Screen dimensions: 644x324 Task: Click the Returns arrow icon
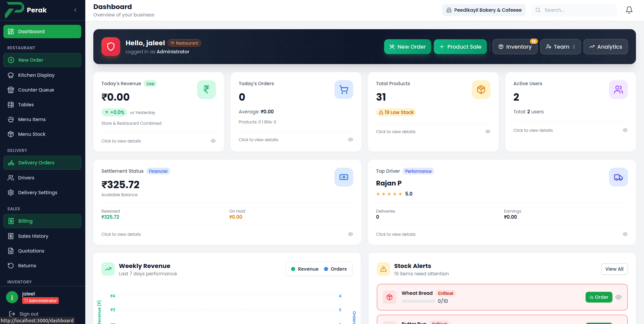[x=11, y=266]
